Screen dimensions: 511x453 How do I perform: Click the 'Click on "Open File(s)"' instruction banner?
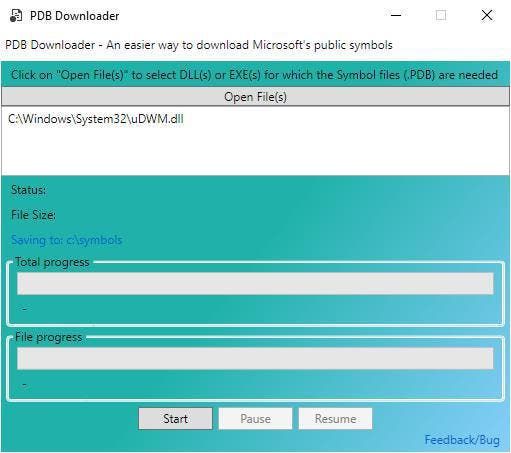click(255, 75)
